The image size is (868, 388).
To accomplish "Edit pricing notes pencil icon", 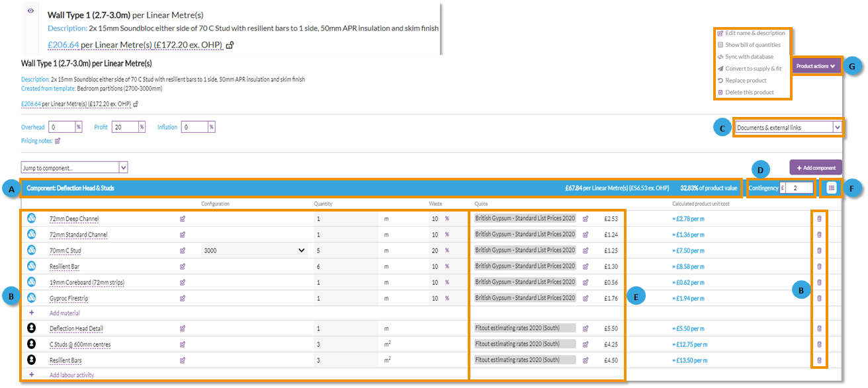I will tap(58, 141).
